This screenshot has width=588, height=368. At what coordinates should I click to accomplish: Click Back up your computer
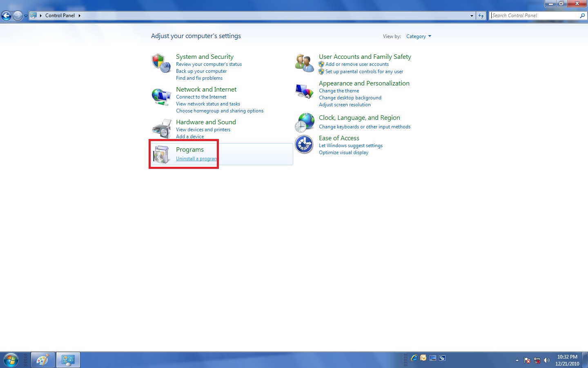coord(201,71)
